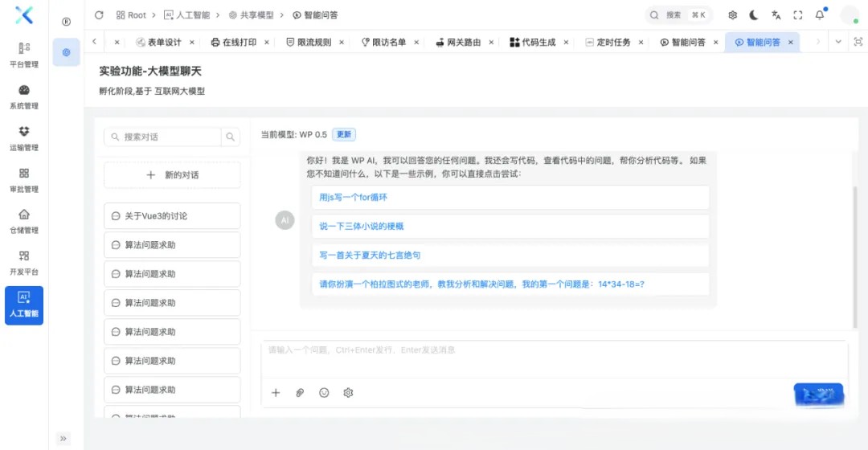The height and width of the screenshot is (450, 868).
Task: Open 平台管理 in the left sidebar
Action: 24,55
